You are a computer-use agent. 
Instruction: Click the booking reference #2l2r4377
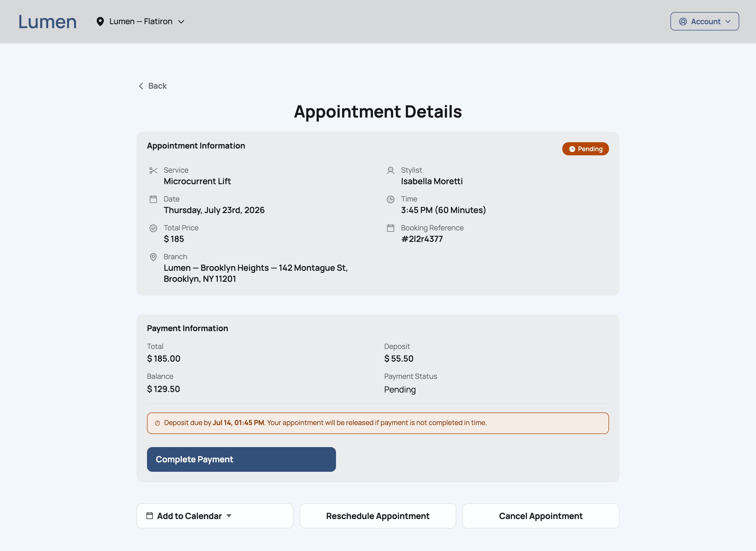[x=422, y=239]
